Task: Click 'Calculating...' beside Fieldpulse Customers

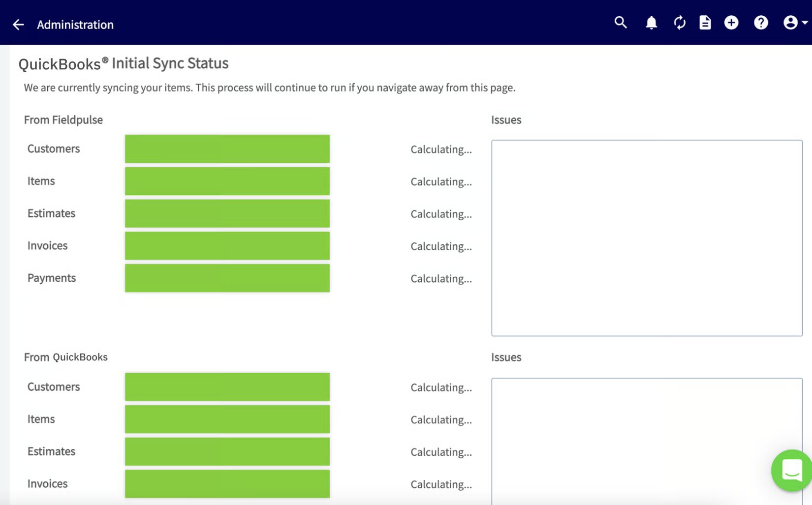Action: 441,149
